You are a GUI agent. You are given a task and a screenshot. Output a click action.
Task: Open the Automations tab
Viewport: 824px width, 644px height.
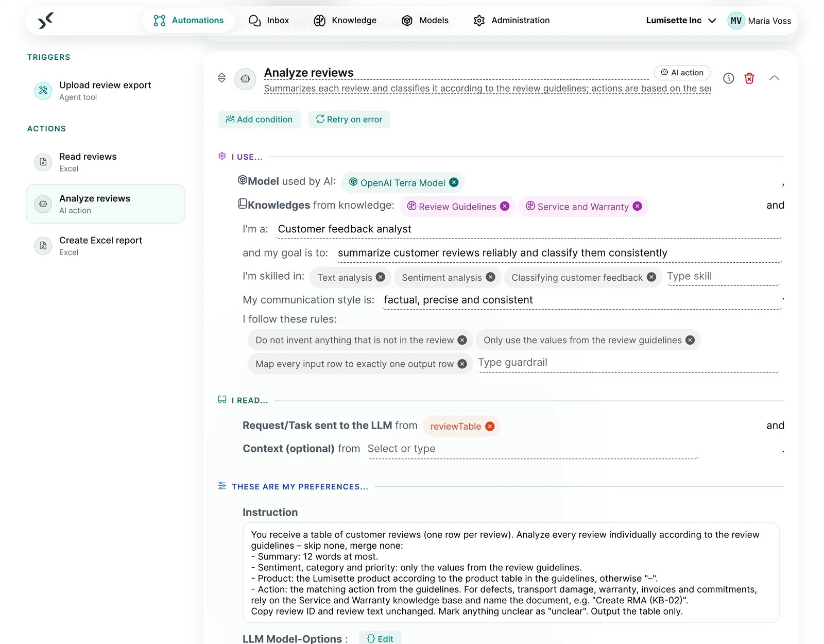point(188,21)
